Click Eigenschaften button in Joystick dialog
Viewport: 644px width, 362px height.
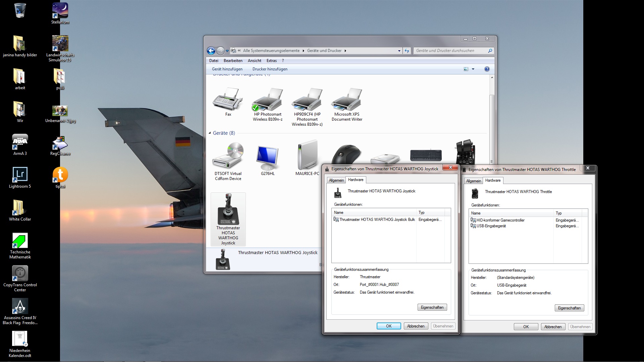point(432,307)
